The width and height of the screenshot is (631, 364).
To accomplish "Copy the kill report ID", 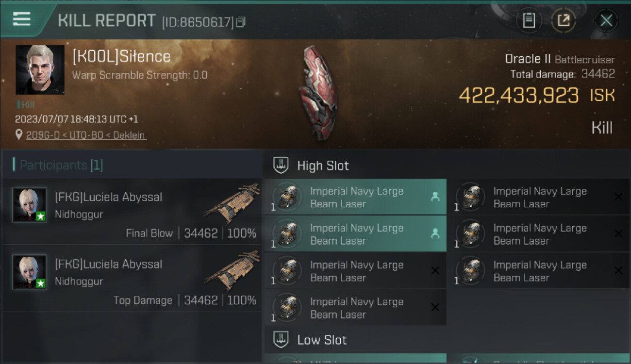I will click(241, 22).
